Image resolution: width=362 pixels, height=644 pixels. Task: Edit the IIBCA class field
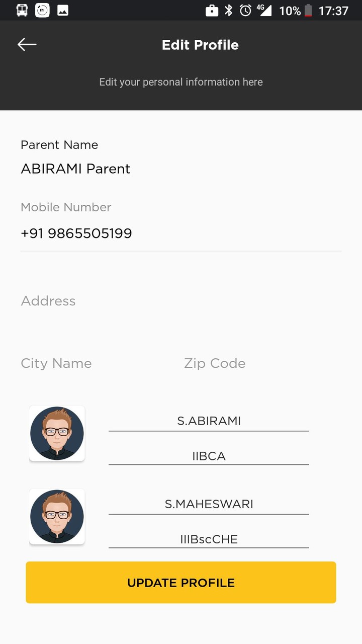tap(209, 456)
